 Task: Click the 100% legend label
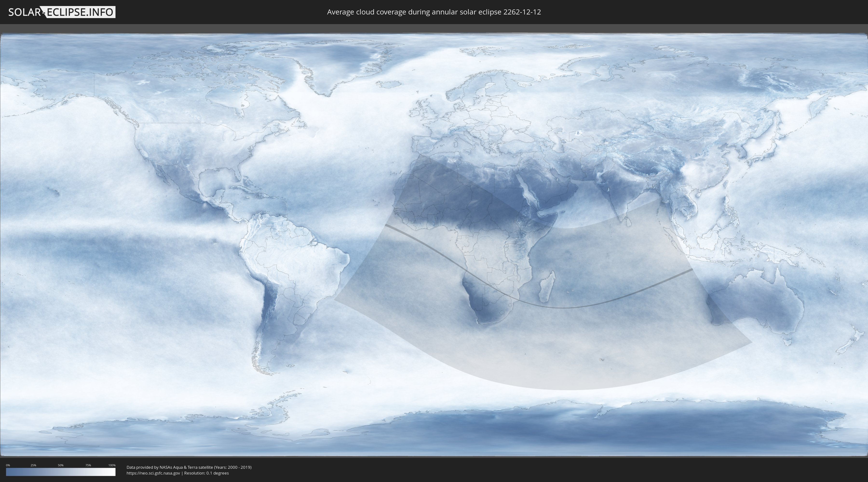click(x=112, y=465)
